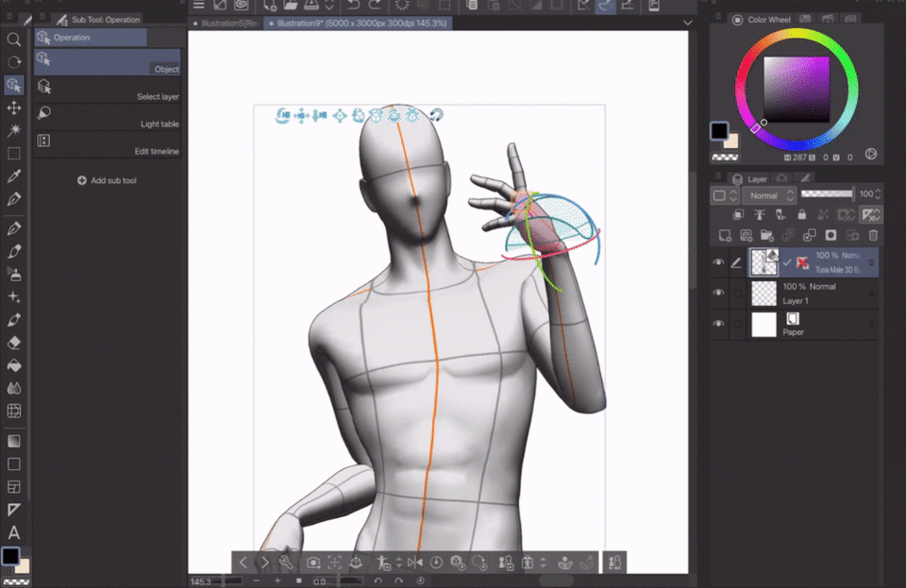Screen dimensions: 906x588
Task: Select the Fill bucket tool
Action: click(14, 365)
